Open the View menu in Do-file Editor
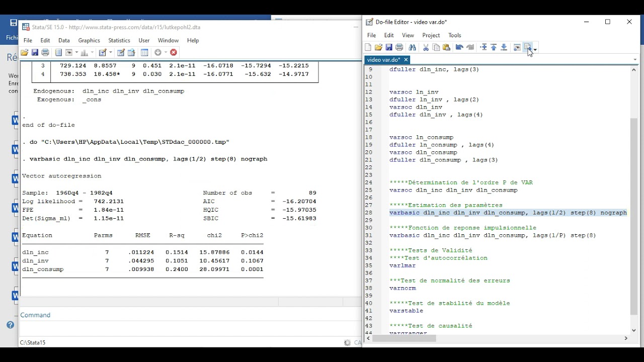 [x=408, y=35]
